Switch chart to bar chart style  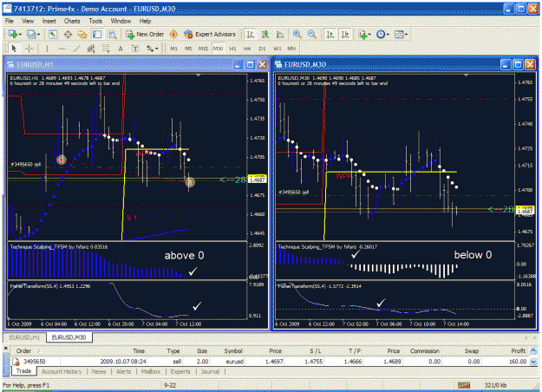[x=251, y=34]
